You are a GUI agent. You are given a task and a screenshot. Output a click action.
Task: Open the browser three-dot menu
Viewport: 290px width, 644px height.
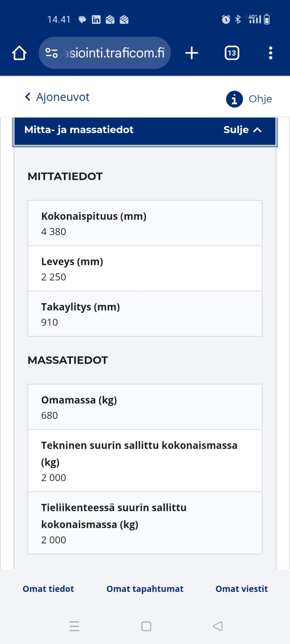coord(270,53)
